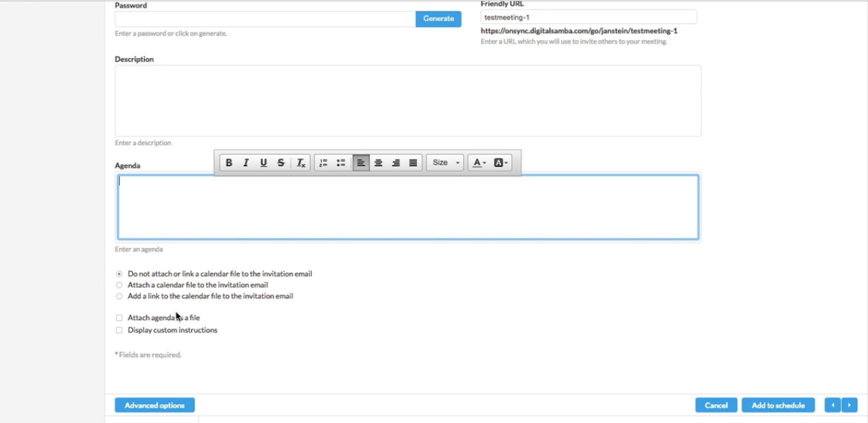
Task: Apply strikethrough to text
Action: pyautogui.click(x=280, y=163)
